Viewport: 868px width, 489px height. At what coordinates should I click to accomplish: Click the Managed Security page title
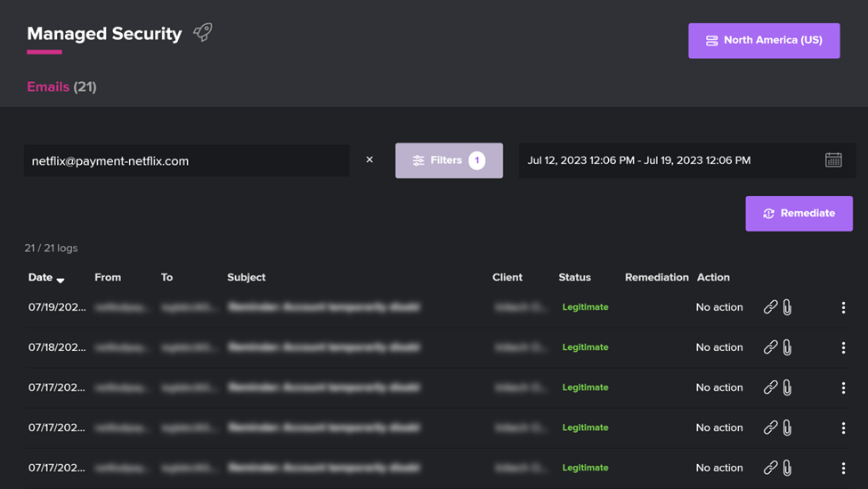(104, 34)
